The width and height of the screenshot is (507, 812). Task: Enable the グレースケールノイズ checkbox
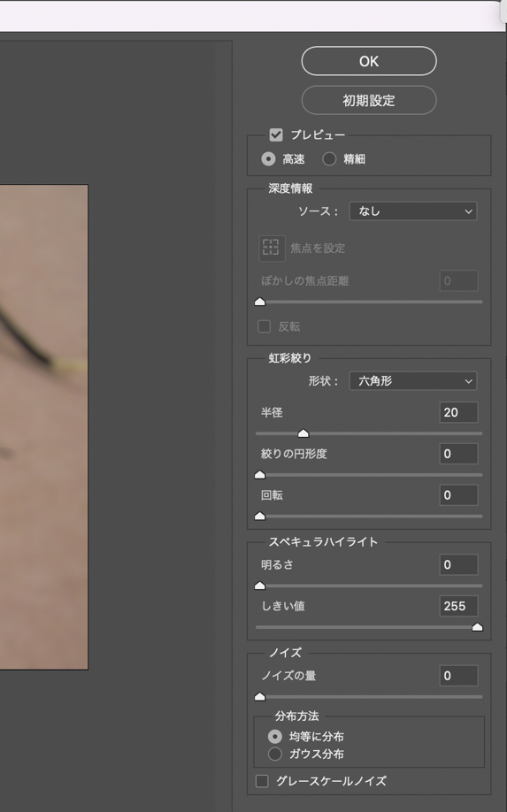(262, 781)
